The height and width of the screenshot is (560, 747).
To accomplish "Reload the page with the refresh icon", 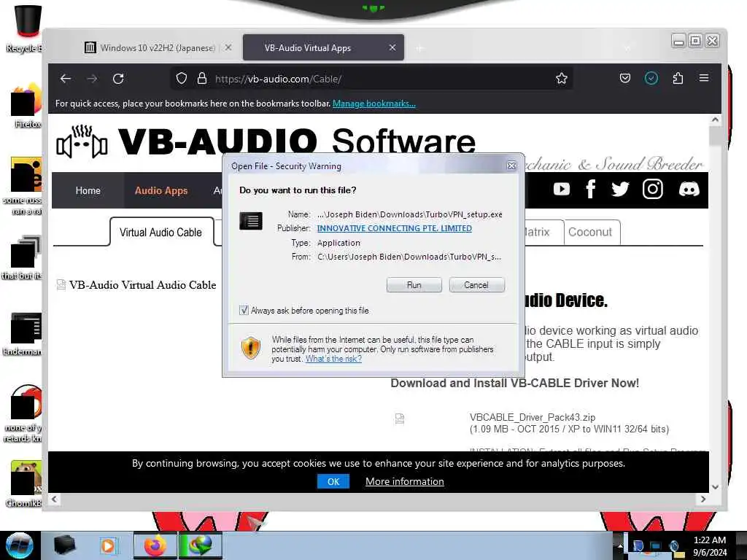I will tap(118, 79).
